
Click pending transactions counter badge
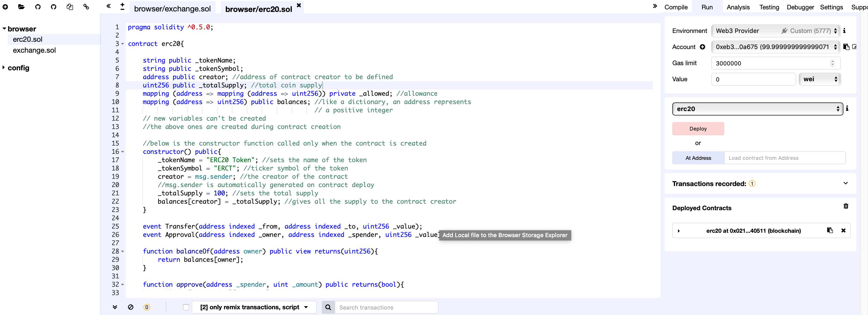(147, 307)
